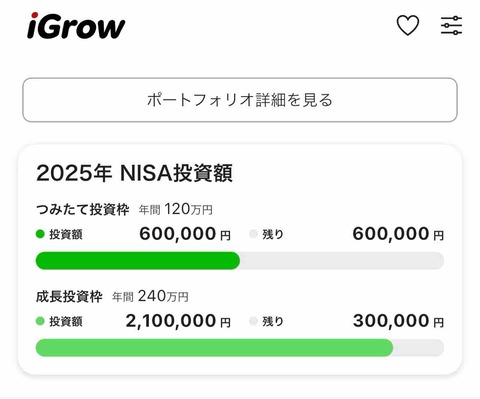Click the つみたて投資枠 progress bar

pyautogui.click(x=240, y=261)
